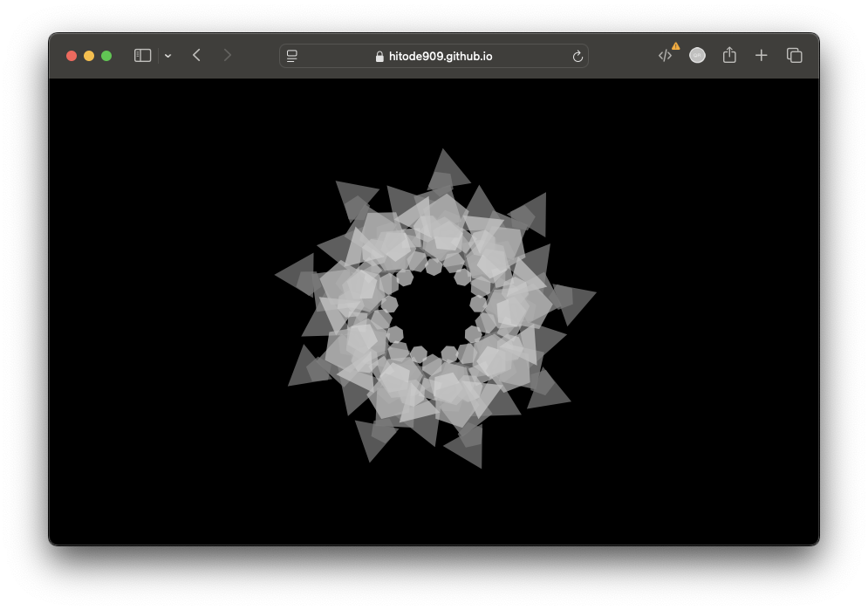Click the animated polygon ring artwork
Image resolution: width=868 pixels, height=610 pixels.
(x=435, y=308)
